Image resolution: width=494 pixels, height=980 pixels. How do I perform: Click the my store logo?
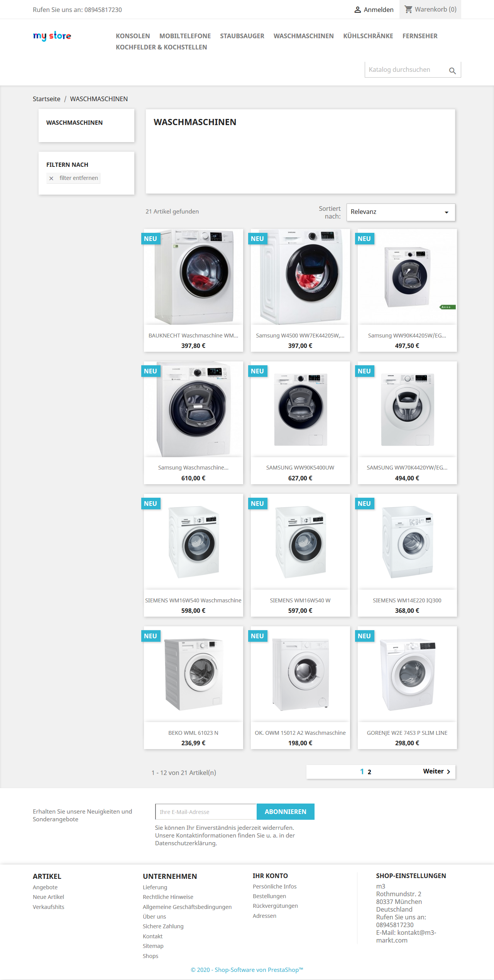tap(52, 36)
